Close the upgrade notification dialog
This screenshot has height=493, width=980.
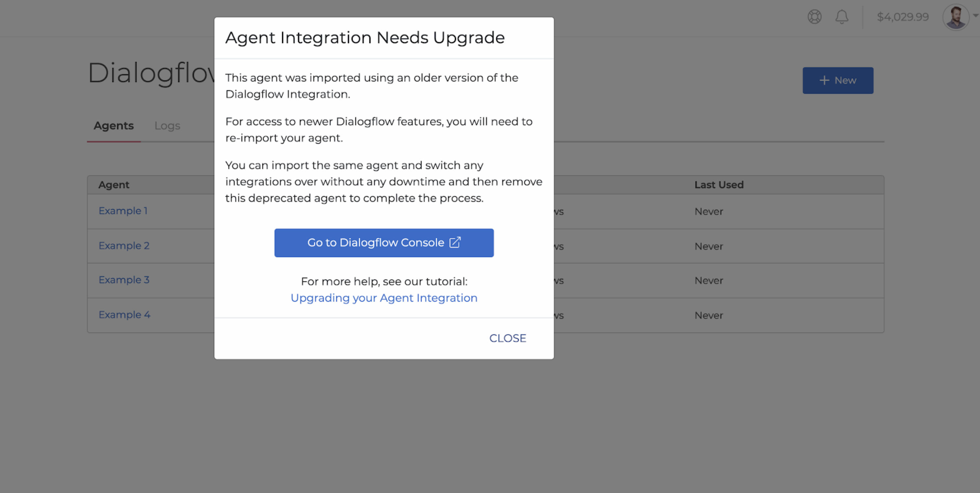[x=507, y=338]
